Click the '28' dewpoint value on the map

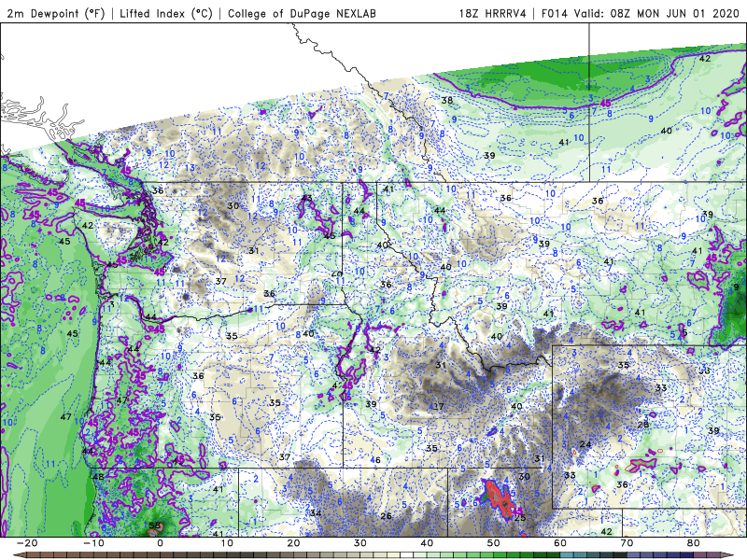point(643,425)
